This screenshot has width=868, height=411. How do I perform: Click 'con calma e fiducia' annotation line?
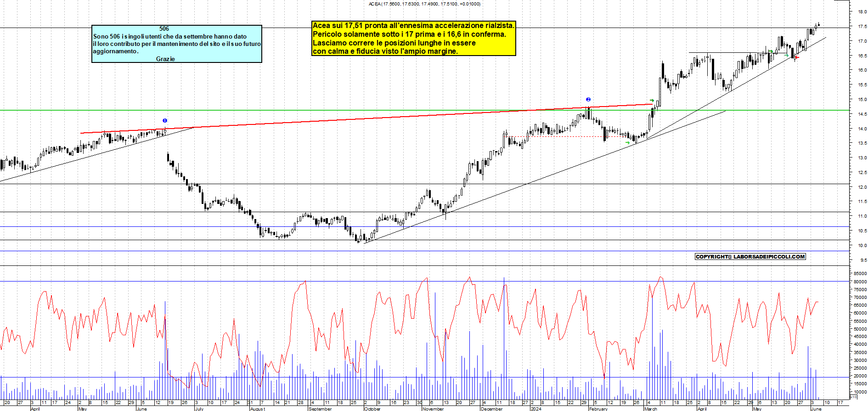(385, 51)
